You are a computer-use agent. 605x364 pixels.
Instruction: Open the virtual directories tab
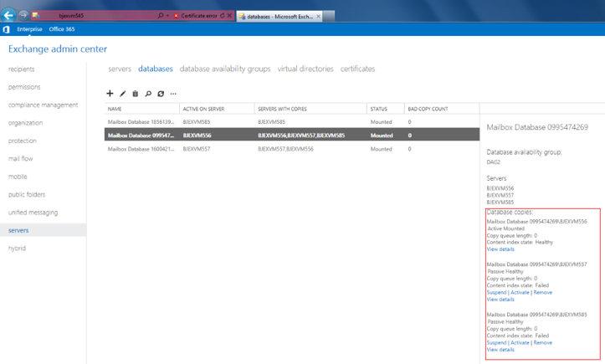pyautogui.click(x=305, y=69)
